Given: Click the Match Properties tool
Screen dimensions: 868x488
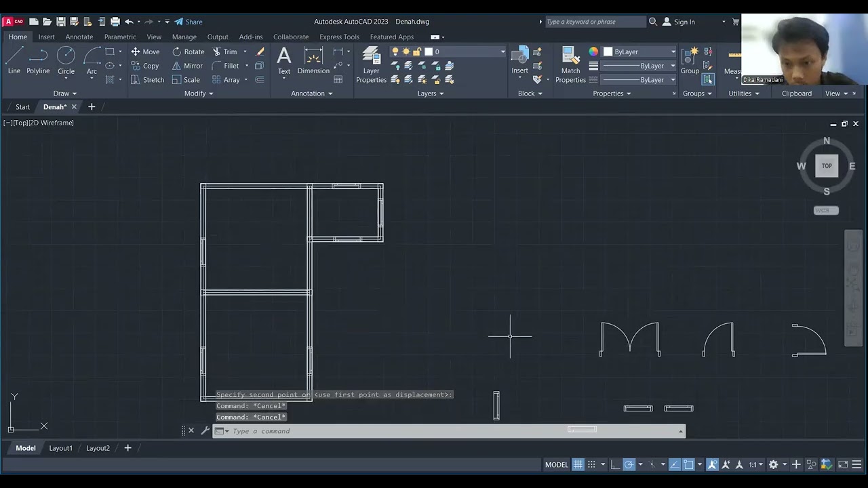Looking at the screenshot, I should (570, 65).
